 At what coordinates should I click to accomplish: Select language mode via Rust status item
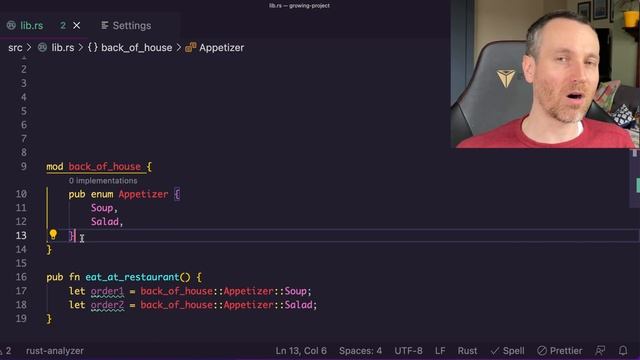pyautogui.click(x=467, y=351)
